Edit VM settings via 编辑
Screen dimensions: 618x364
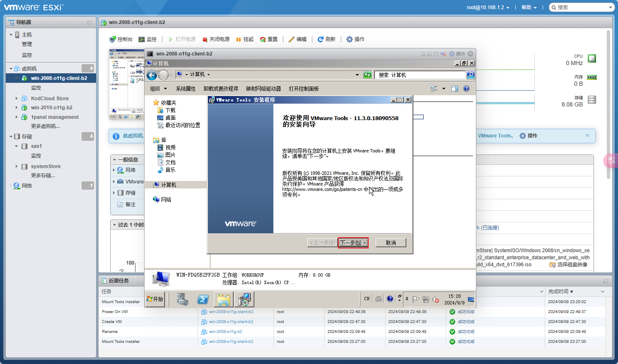298,39
